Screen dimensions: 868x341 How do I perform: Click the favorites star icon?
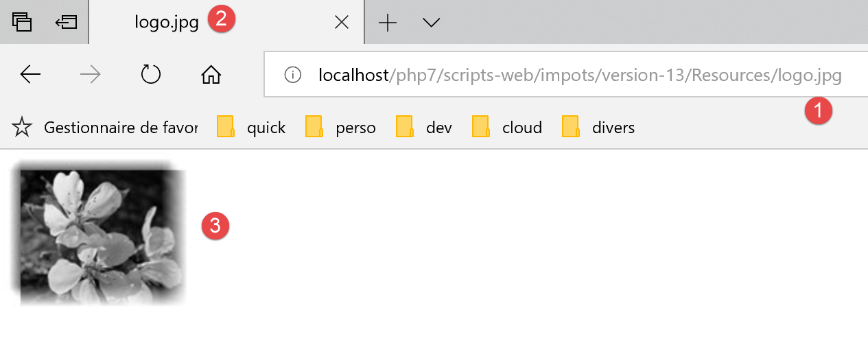pos(22,127)
